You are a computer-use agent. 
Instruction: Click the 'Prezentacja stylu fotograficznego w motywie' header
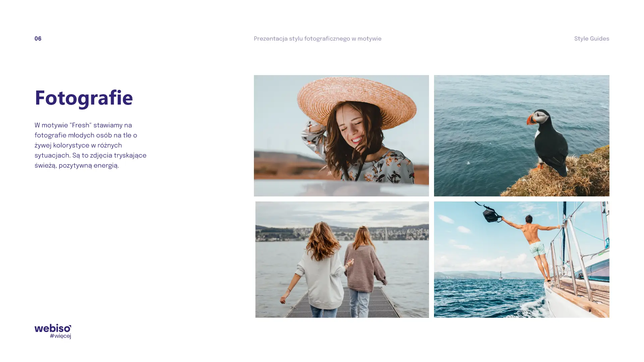point(317,39)
